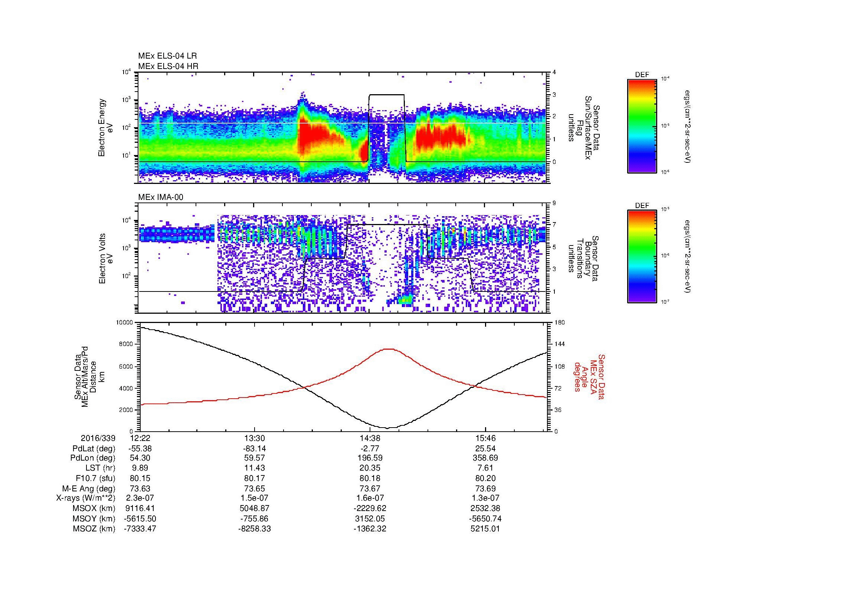868x613 pixels.
Task: Click the MSOZ value '-7333.47'
Action: tap(140, 529)
